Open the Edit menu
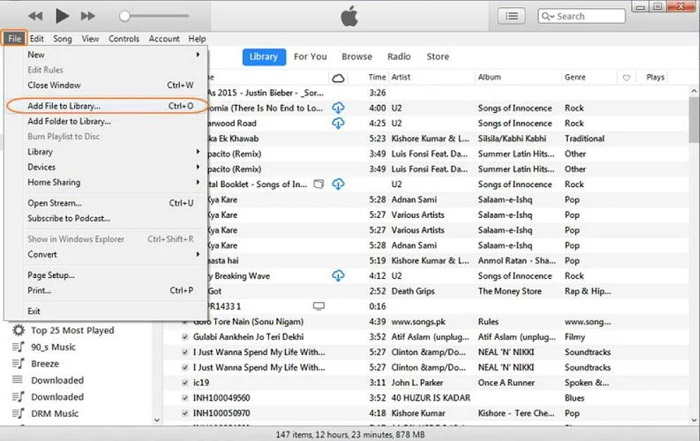This screenshot has height=441, width=700. 37,39
